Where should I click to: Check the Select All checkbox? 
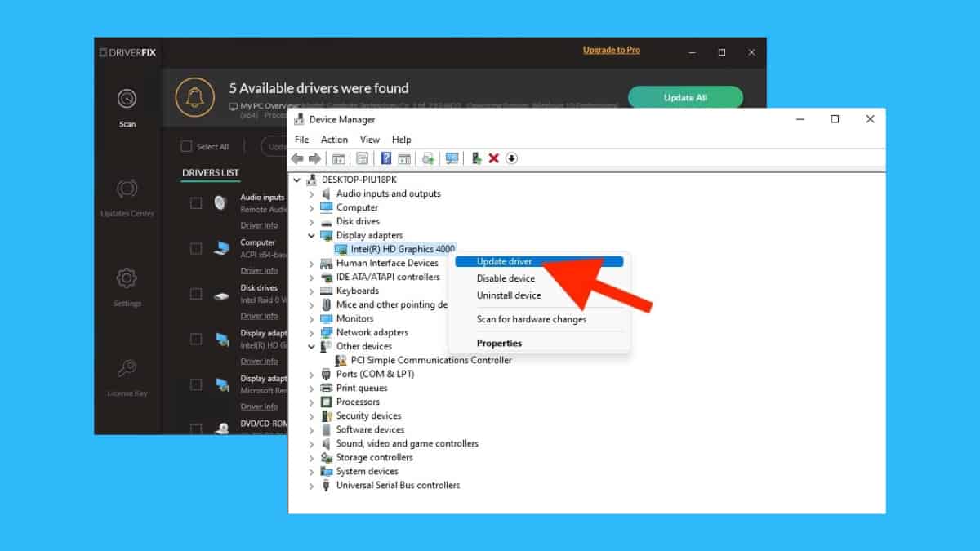[x=186, y=146]
